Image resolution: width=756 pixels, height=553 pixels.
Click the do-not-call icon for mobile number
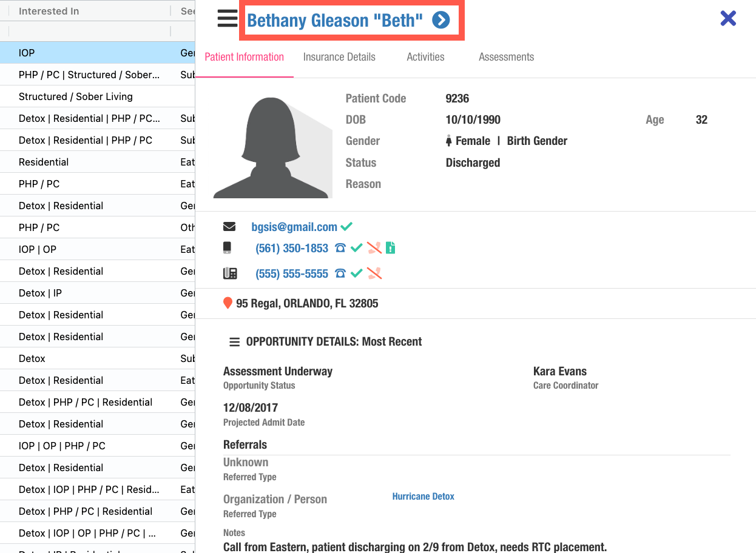(x=374, y=247)
